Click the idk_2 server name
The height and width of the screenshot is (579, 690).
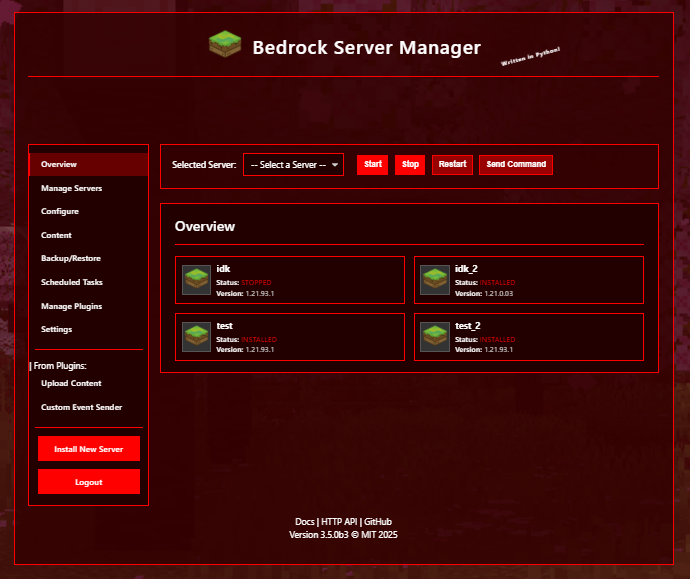[466, 269]
